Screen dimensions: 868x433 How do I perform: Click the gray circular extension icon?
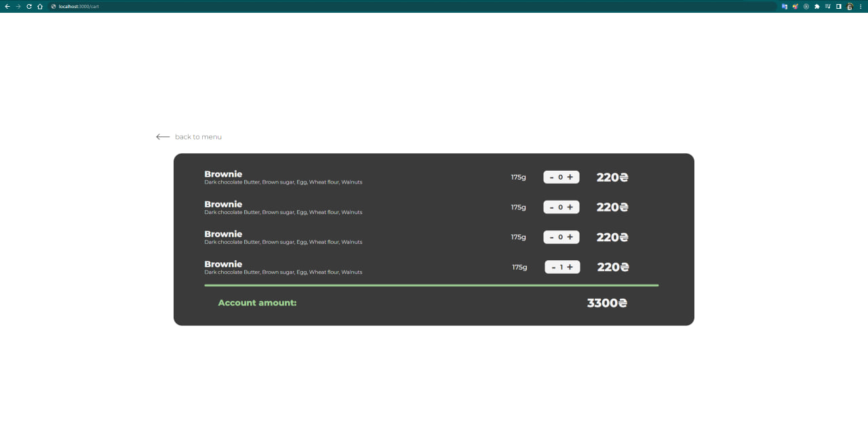click(x=806, y=6)
